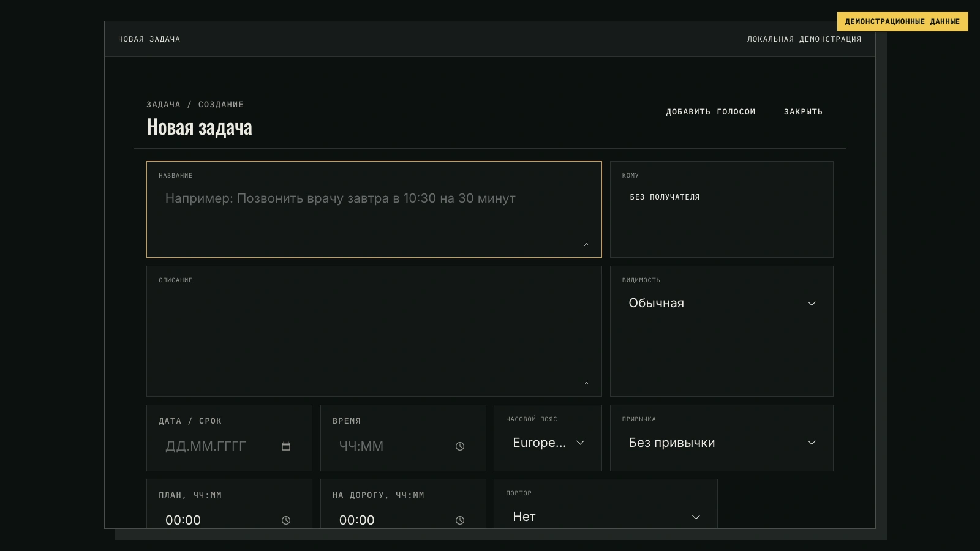
Task: Click the resize handle of the Описание textarea
Action: tap(586, 381)
